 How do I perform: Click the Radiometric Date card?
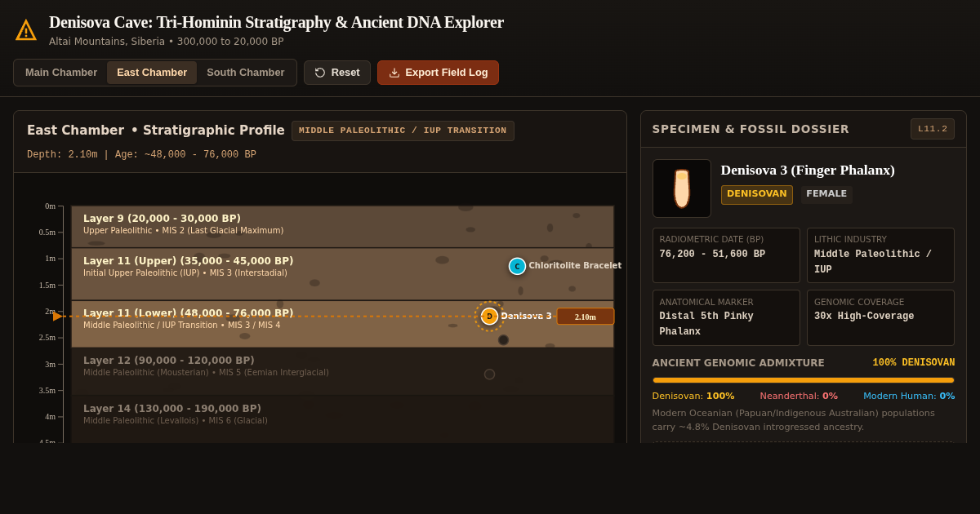(726, 255)
